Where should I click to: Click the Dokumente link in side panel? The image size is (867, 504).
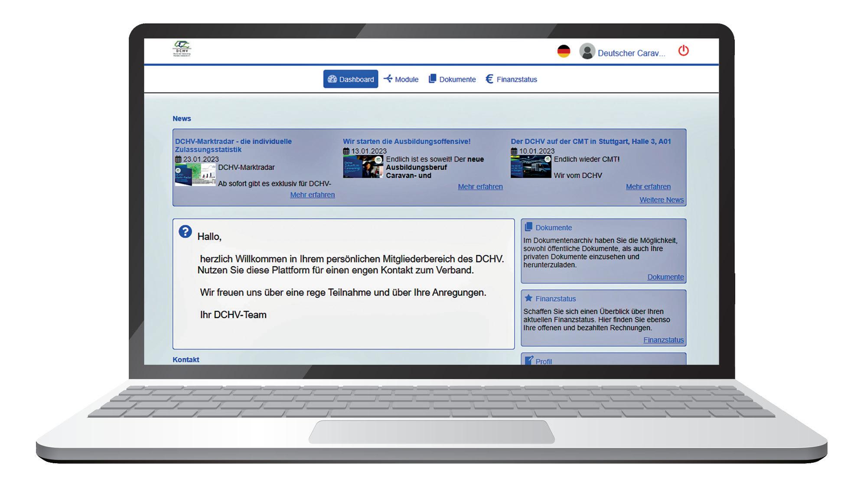(665, 277)
